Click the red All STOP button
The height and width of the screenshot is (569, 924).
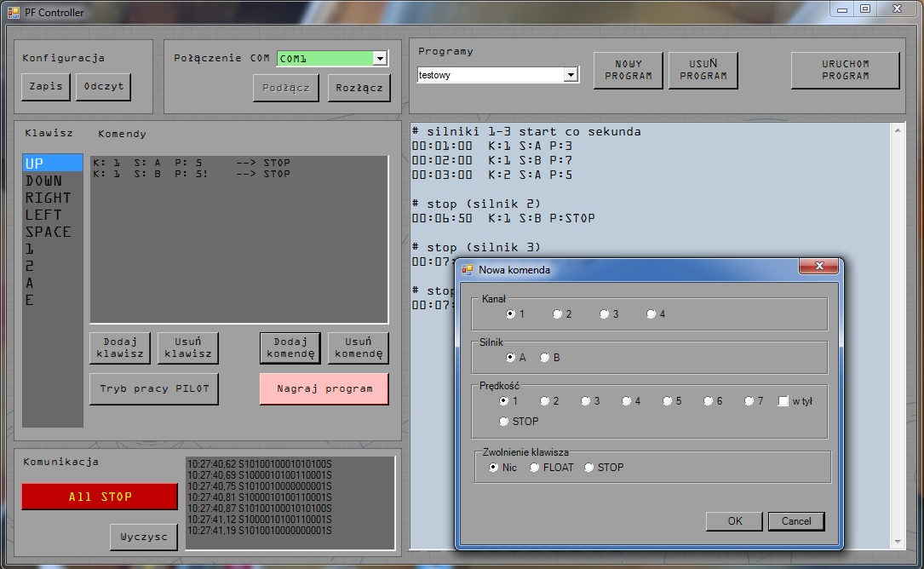[100, 497]
